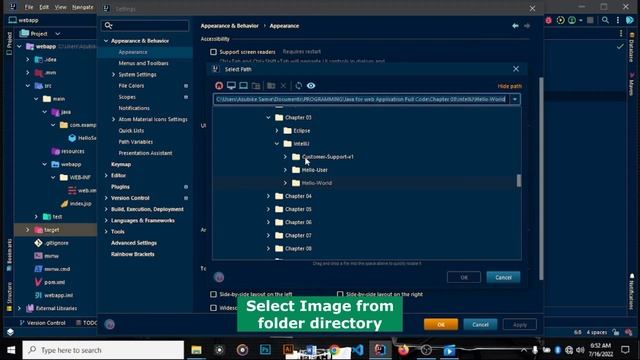
Task: Click the Stop button in IDE toolbar
Action: [590, 20]
